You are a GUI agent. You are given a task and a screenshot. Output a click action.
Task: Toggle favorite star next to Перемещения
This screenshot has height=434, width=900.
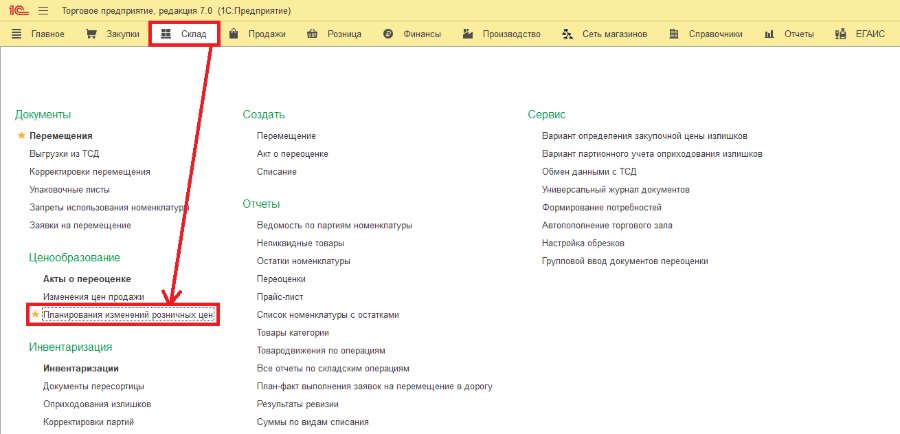coord(21,136)
